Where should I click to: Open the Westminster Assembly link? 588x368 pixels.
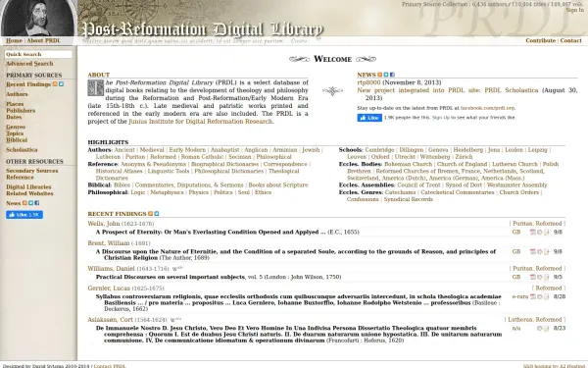tap(516, 185)
